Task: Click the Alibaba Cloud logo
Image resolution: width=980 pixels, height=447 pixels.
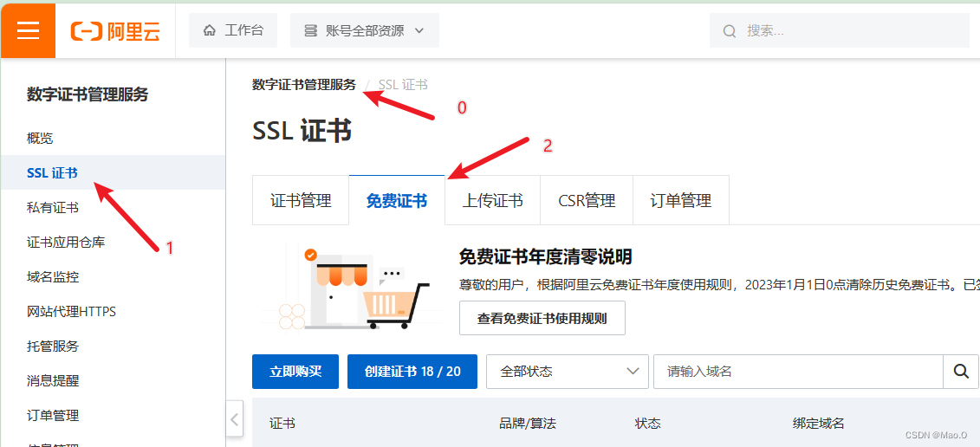Action: pyautogui.click(x=115, y=30)
